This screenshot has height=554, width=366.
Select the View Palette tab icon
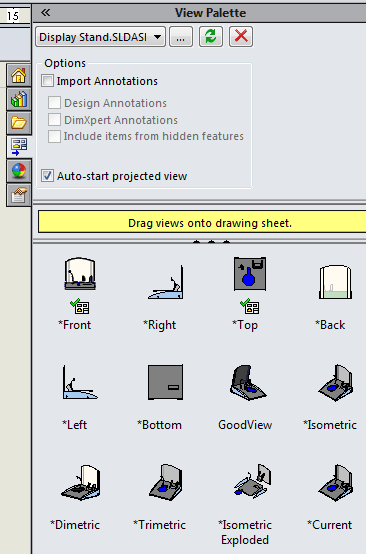pyautogui.click(x=19, y=147)
